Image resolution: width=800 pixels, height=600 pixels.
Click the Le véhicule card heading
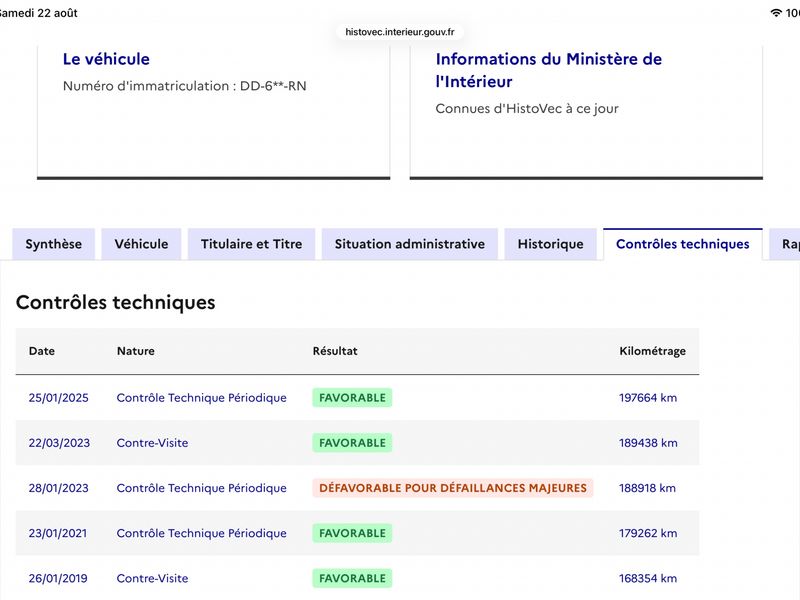pyautogui.click(x=106, y=59)
